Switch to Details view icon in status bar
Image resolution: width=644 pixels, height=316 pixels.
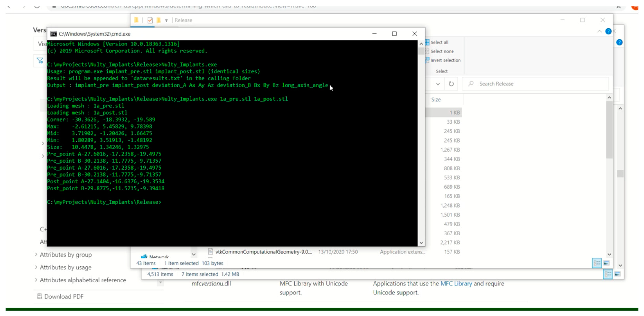(x=596, y=263)
